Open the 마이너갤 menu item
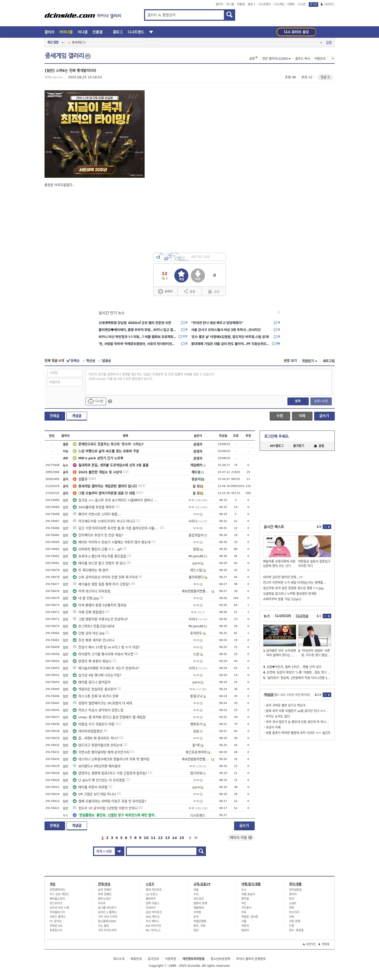 point(66,32)
